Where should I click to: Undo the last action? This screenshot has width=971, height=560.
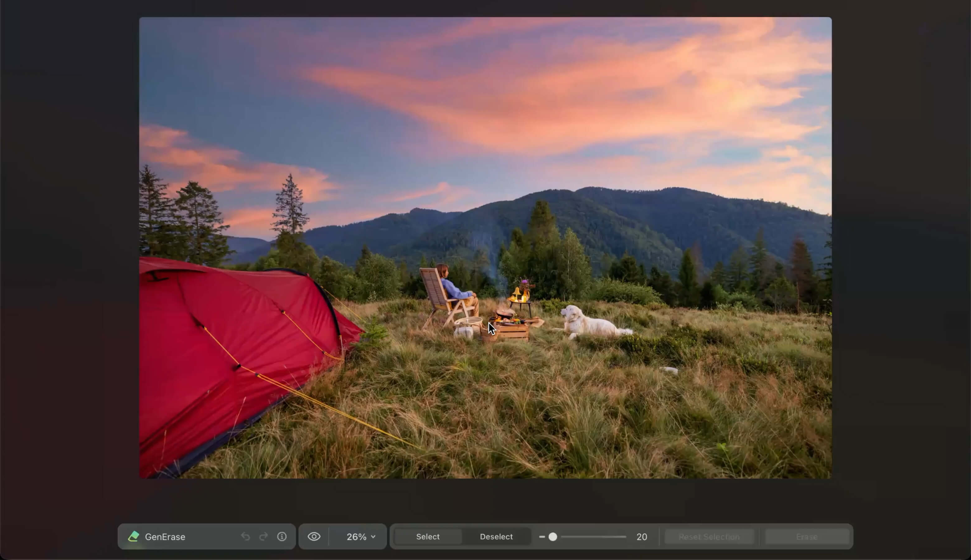pos(246,537)
